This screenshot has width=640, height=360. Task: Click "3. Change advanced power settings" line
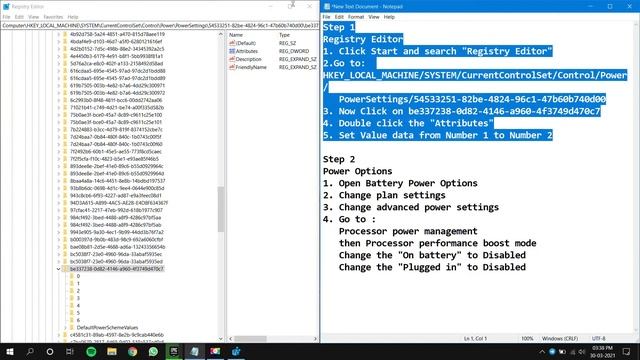pyautogui.click(x=411, y=207)
